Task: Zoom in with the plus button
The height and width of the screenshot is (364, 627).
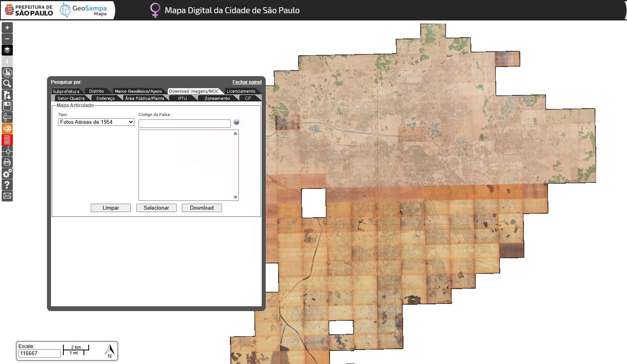Action: click(x=7, y=28)
